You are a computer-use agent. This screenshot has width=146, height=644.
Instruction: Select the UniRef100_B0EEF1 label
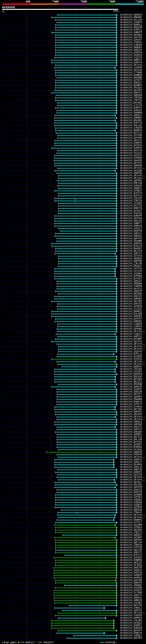131,625
